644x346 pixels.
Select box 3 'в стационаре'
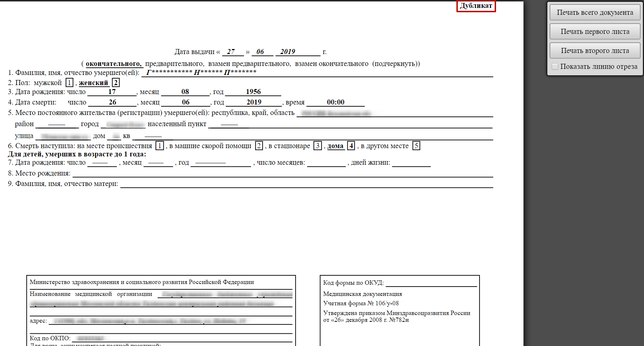(x=317, y=146)
